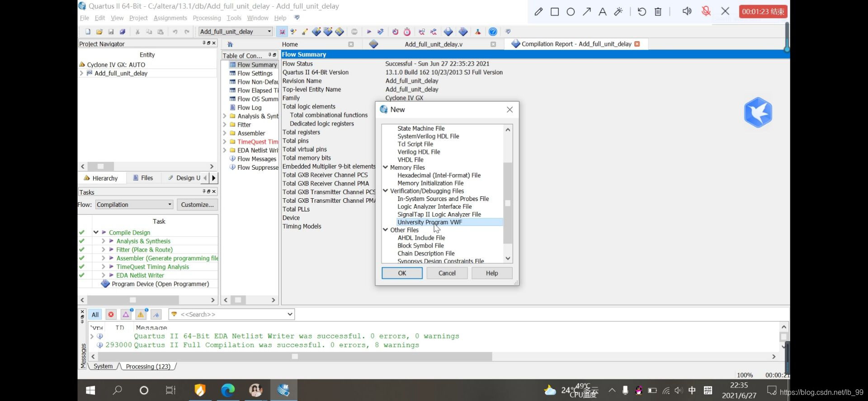This screenshot has width=868, height=401.
Task: Click OK in the New dialog
Action: pos(402,273)
